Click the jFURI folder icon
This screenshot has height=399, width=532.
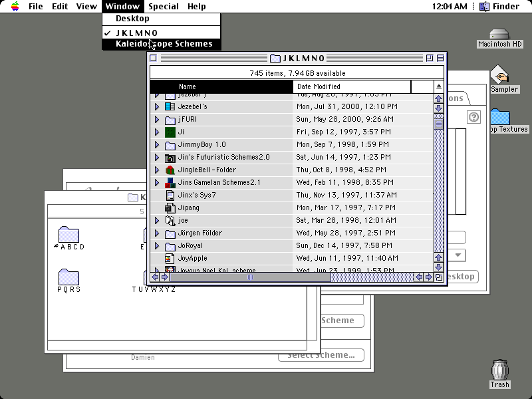coord(170,120)
